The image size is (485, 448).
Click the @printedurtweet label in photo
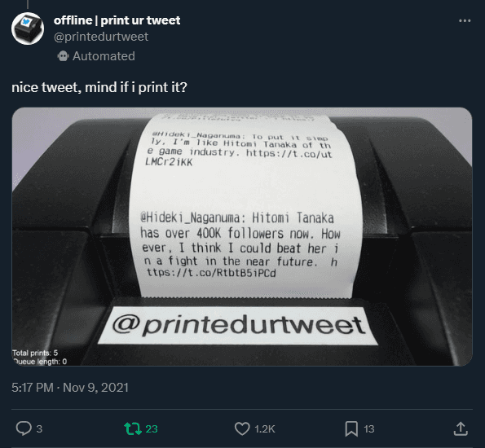pos(238,326)
